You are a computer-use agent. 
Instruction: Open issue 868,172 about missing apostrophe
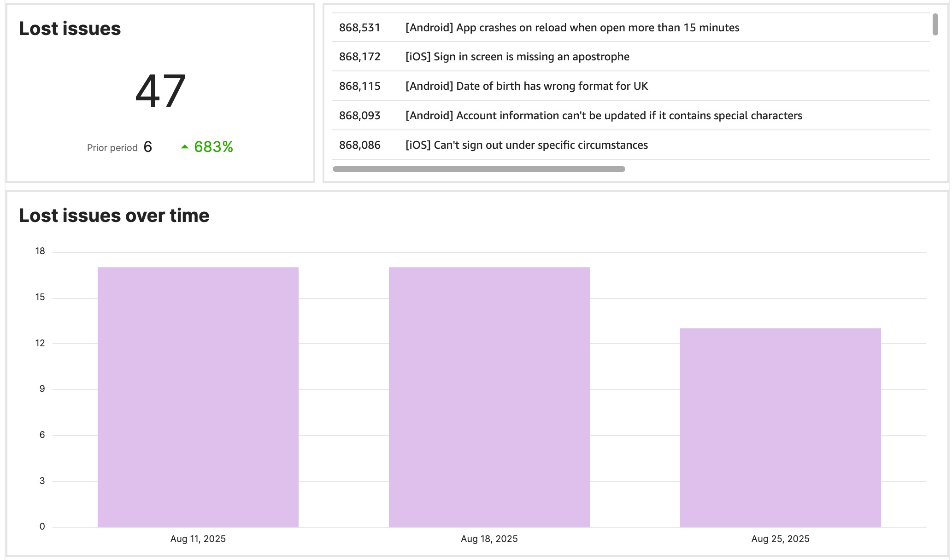click(x=517, y=57)
